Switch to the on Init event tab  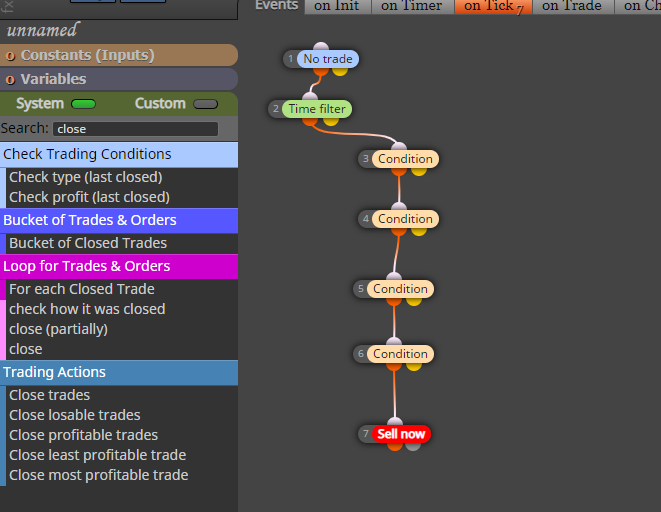[x=336, y=6]
